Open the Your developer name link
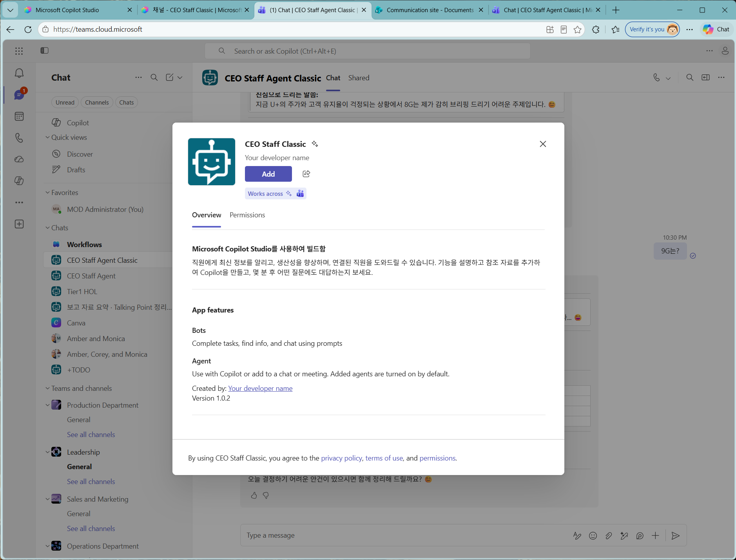The image size is (736, 560). [x=260, y=388]
